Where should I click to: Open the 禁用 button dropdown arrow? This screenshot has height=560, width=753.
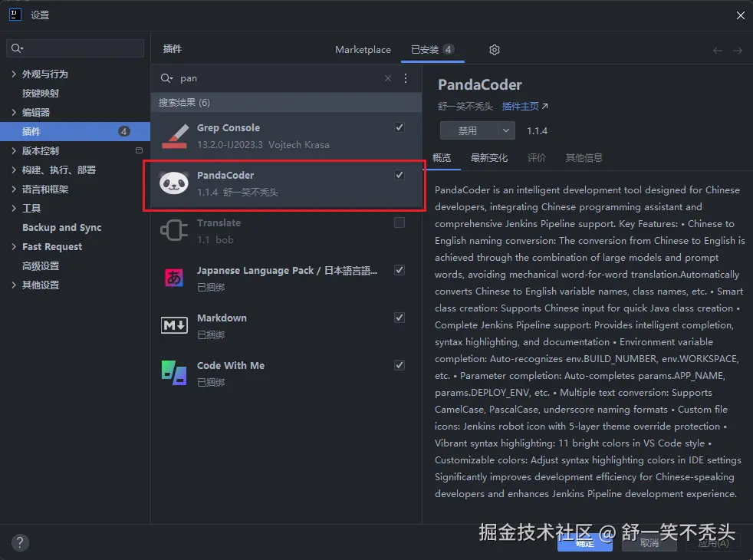click(x=505, y=130)
